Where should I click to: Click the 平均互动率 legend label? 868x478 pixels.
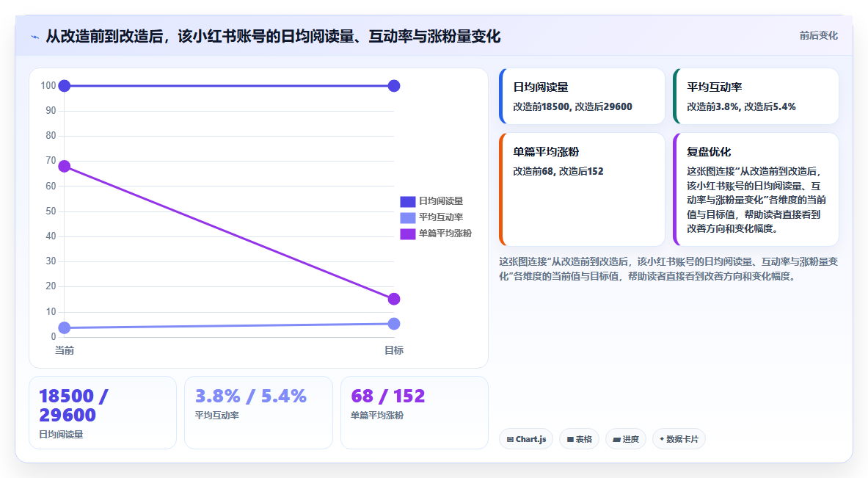coord(441,217)
